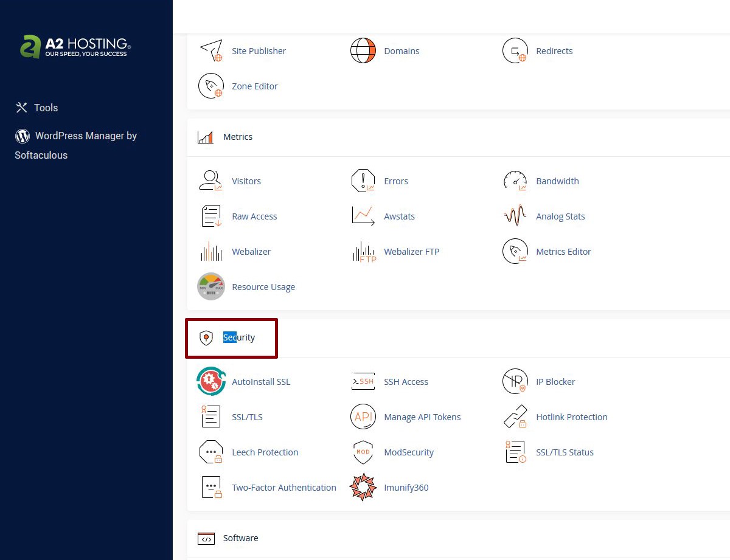The height and width of the screenshot is (560, 730).
Task: Open the Webalizer FTP link
Action: (x=412, y=252)
